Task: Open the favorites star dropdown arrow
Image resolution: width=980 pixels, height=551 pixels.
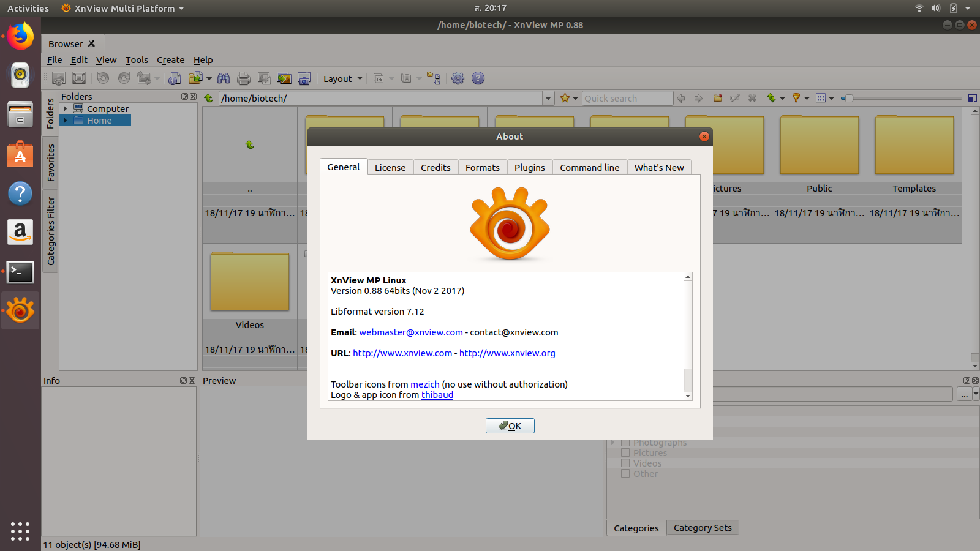Action: tap(575, 99)
